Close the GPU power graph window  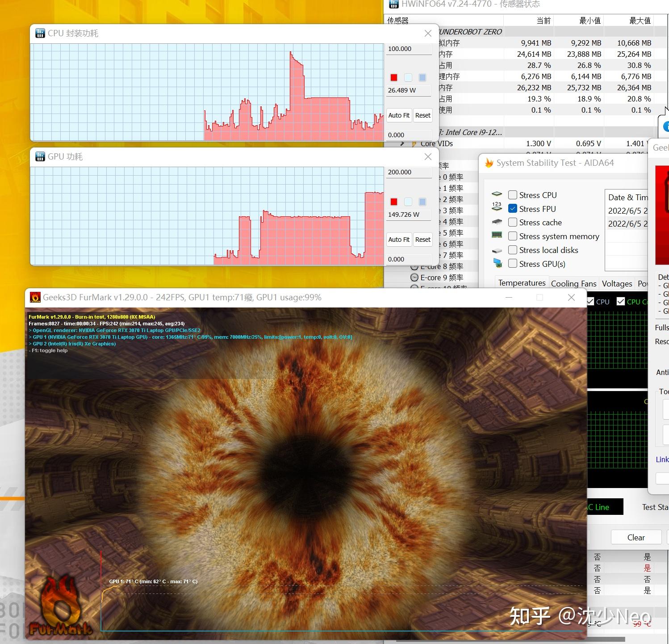click(x=428, y=157)
